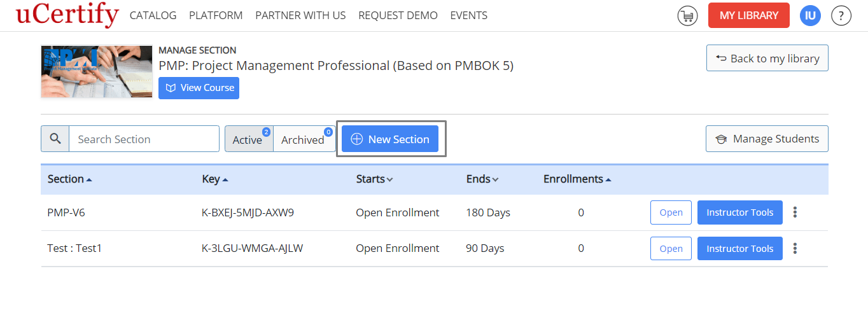Open the Test : Test1 section
The image size is (868, 320).
coord(671,249)
